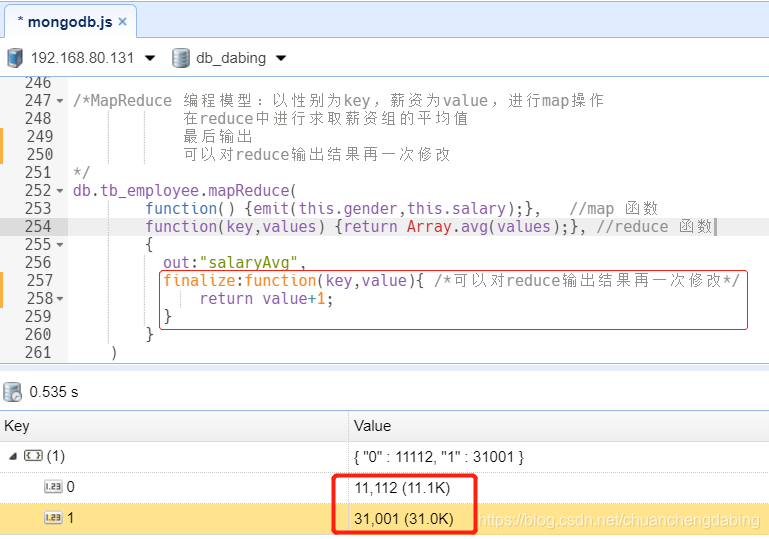Click the value 11,112 (11.1K)
The image size is (769, 539).
click(402, 488)
